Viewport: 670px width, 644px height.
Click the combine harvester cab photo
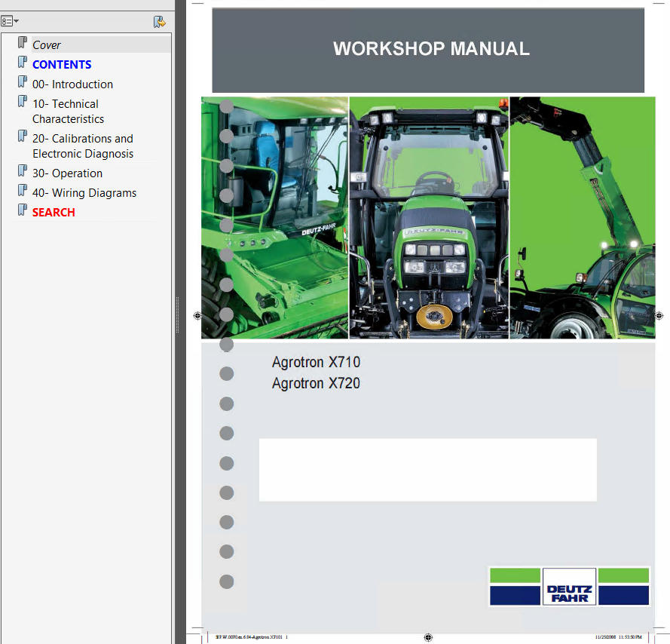(275, 218)
